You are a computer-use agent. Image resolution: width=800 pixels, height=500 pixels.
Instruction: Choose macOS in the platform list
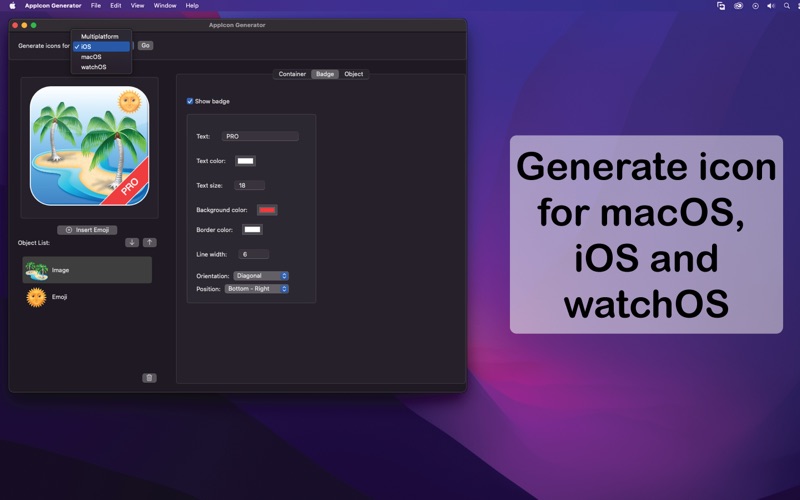tap(101, 57)
